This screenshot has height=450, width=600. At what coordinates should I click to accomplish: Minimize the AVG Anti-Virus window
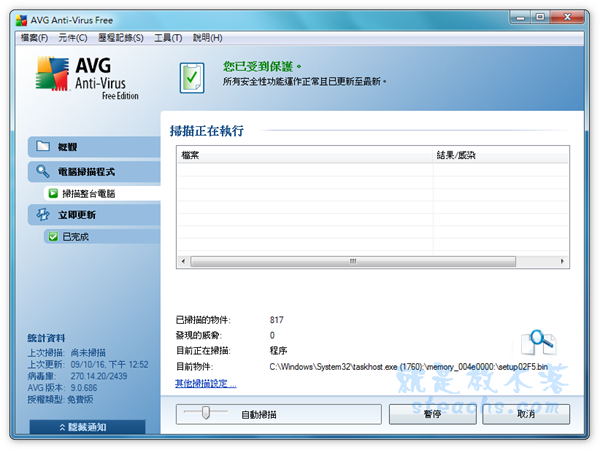520,17
